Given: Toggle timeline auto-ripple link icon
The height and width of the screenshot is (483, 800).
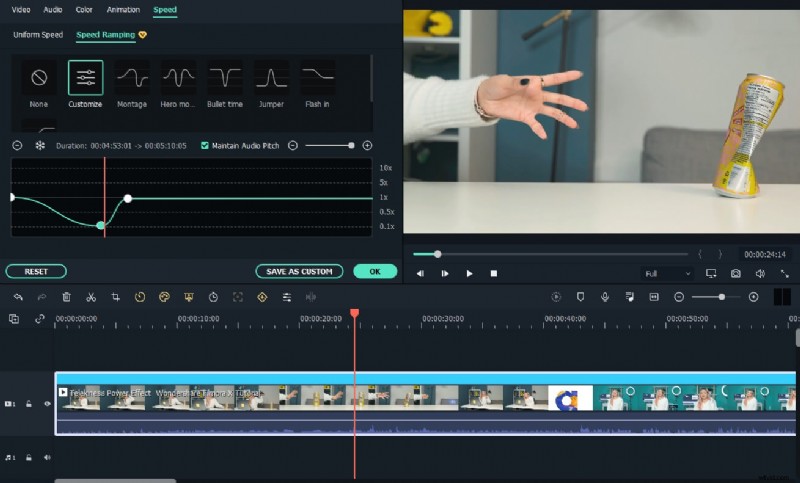Looking at the screenshot, I should (x=39, y=319).
